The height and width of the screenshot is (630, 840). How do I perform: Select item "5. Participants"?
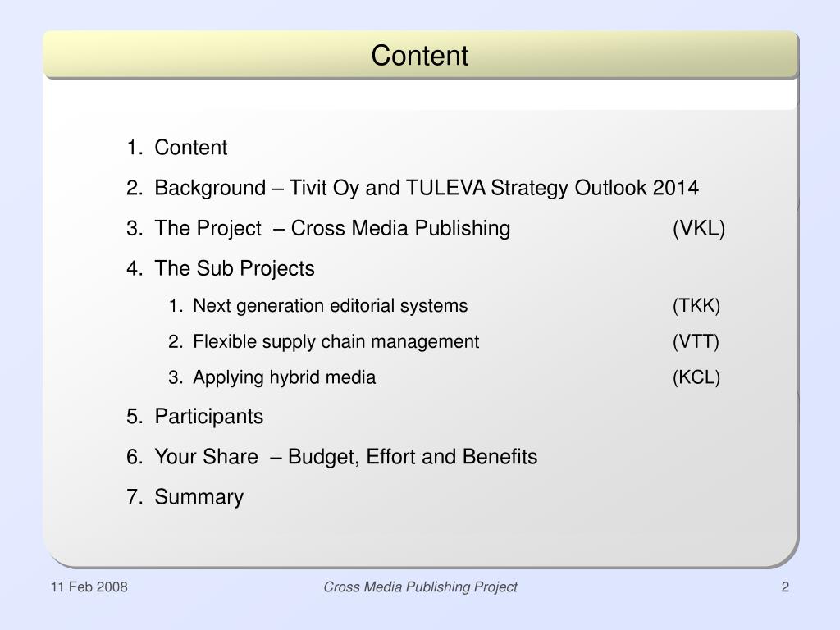click(195, 417)
